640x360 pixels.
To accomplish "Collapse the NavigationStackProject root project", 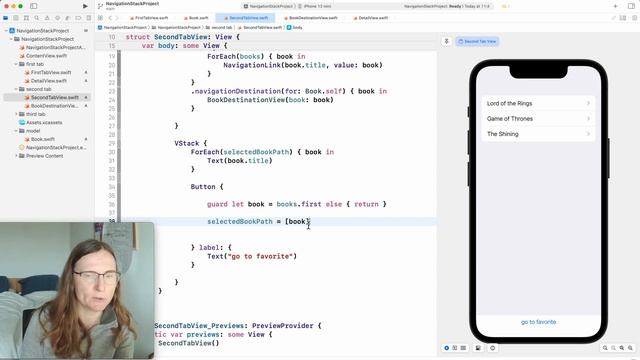I will [6, 31].
